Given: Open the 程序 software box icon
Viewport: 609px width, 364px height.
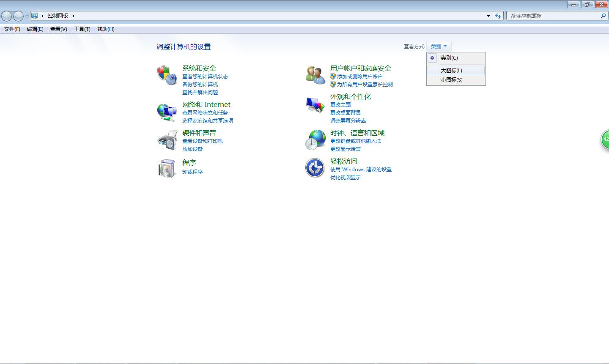Looking at the screenshot, I should coord(167,168).
